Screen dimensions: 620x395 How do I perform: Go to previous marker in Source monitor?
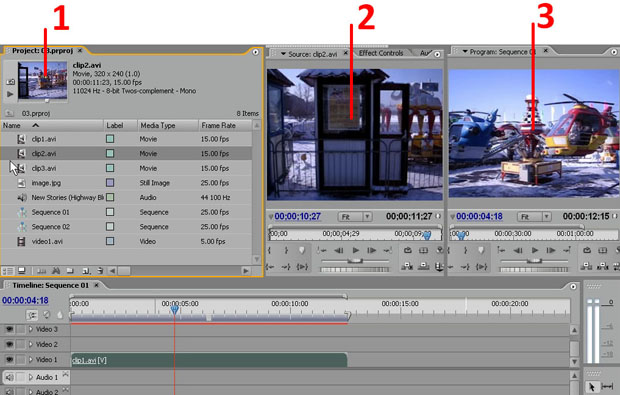(x=322, y=250)
